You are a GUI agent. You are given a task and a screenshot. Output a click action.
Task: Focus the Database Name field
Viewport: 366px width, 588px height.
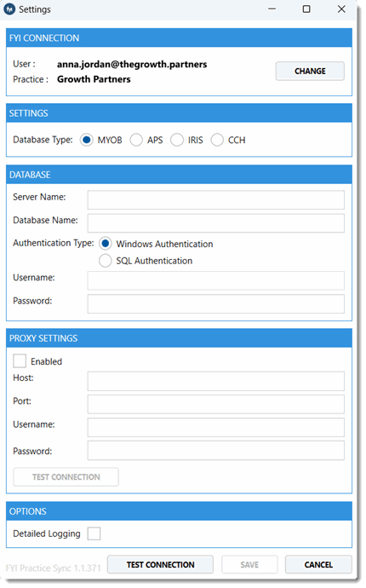pos(216,223)
